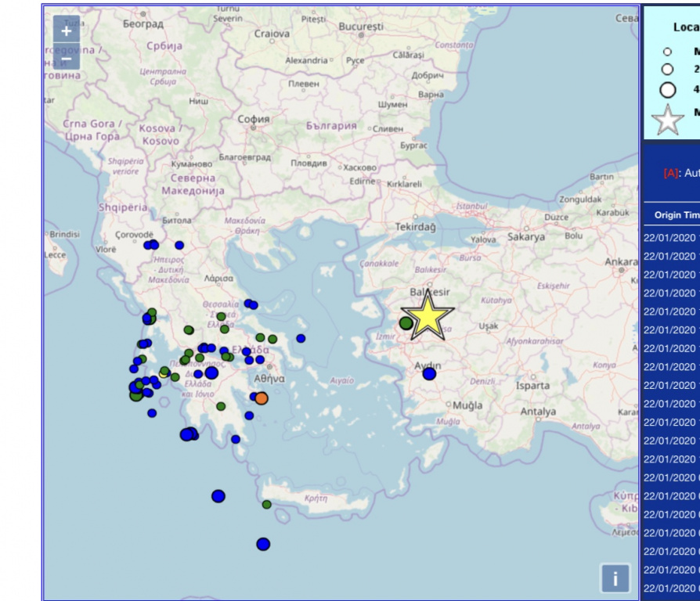Select the blue marker south of Crete
Screen dimensions: 700x601
263,544
